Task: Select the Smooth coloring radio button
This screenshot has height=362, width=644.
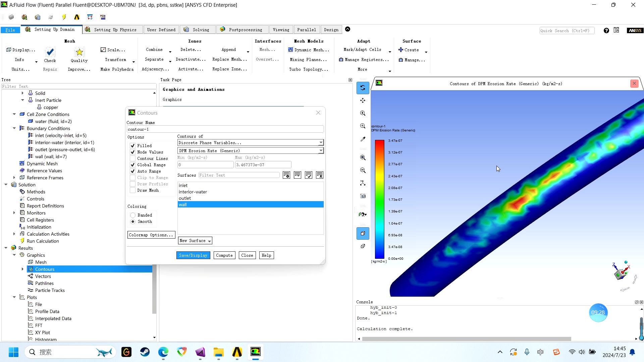Action: point(133,222)
